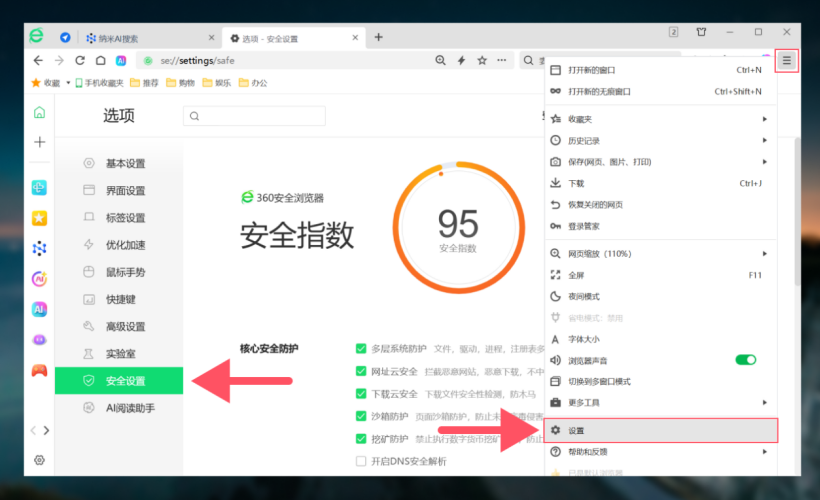Expand the 网页缩放 (110%) submenu
Image resolution: width=820 pixels, height=500 pixels.
660,254
